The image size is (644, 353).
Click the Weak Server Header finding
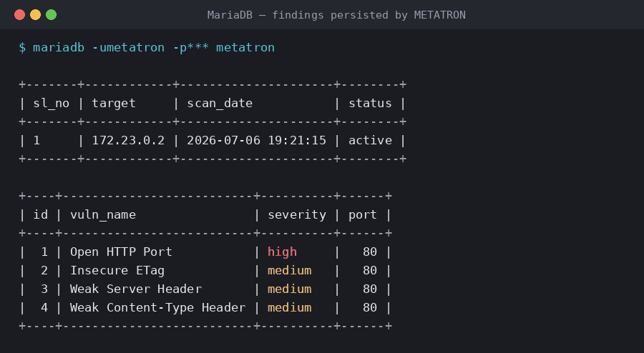click(136, 289)
